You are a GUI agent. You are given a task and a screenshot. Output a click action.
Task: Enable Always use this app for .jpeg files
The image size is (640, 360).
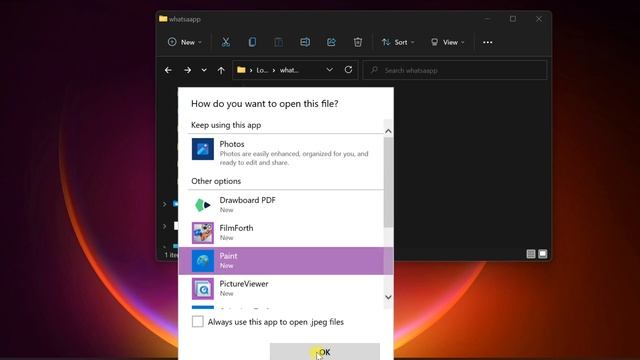click(198, 322)
